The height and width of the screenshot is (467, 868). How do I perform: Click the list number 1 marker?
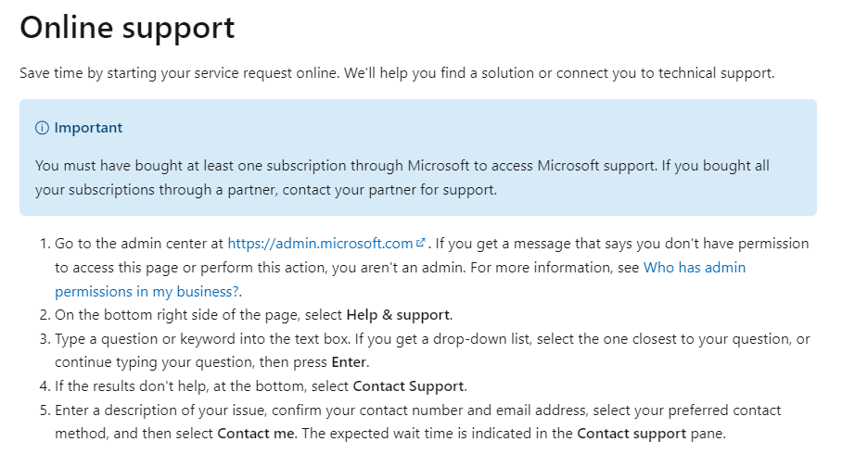coord(45,244)
